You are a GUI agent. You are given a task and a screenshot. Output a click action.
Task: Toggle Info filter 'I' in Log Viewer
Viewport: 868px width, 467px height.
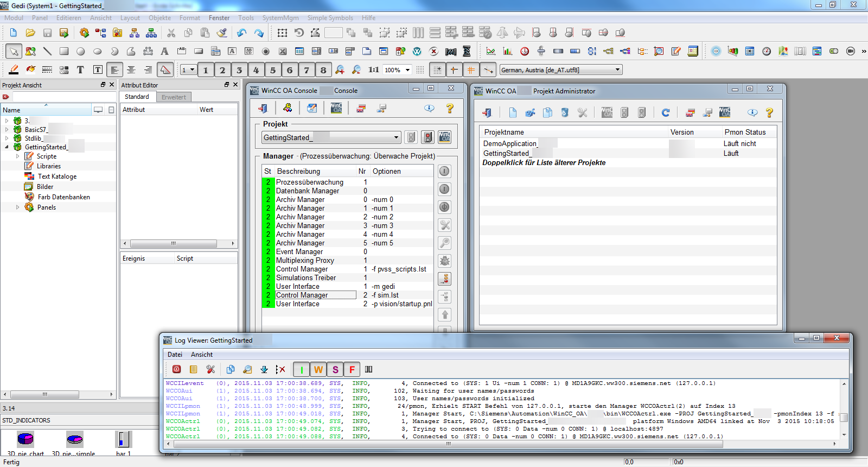coord(302,369)
